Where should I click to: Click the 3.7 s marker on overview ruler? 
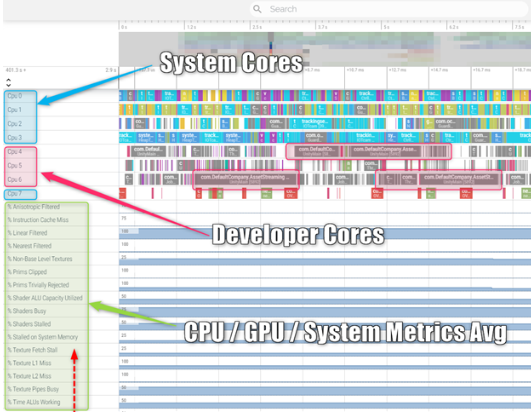[323, 27]
